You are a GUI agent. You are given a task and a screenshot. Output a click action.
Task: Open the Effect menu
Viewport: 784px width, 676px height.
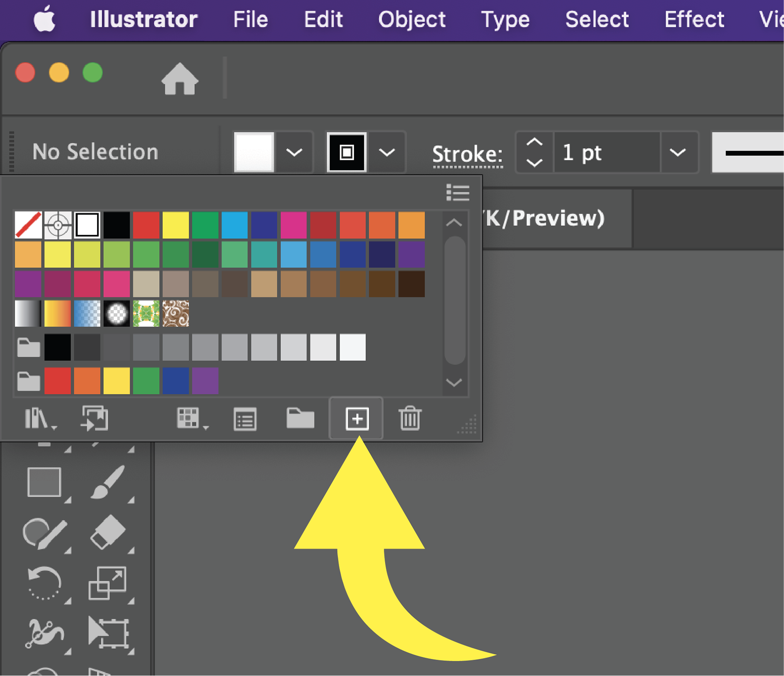[694, 19]
